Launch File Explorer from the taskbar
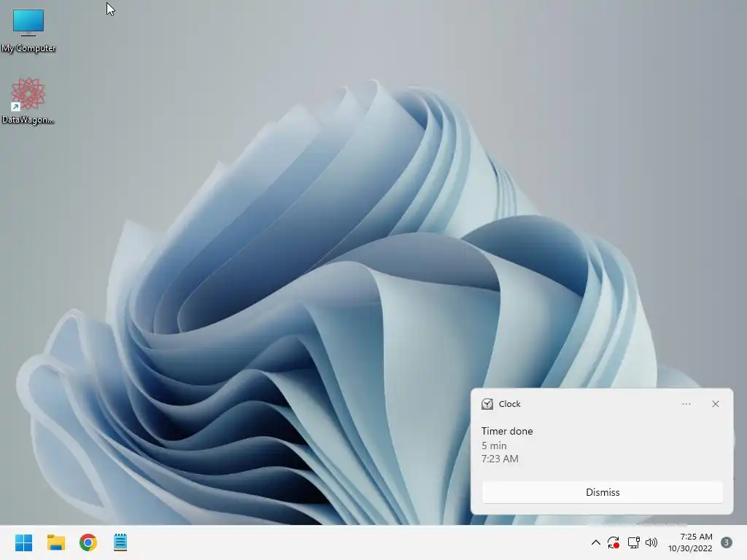This screenshot has height=560, width=747. [56, 542]
